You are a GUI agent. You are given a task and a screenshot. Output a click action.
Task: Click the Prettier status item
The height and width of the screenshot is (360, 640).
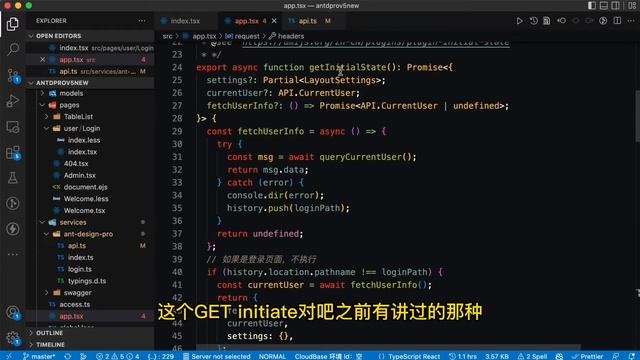(x=587, y=356)
